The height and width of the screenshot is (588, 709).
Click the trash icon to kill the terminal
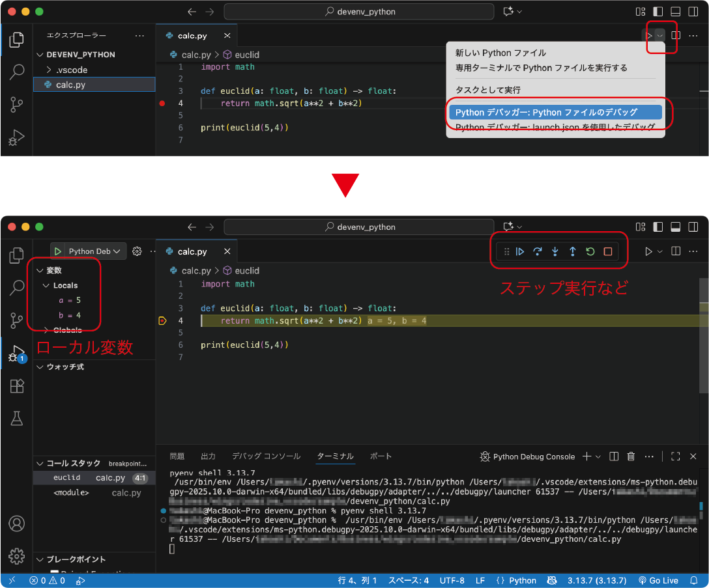[x=631, y=456]
